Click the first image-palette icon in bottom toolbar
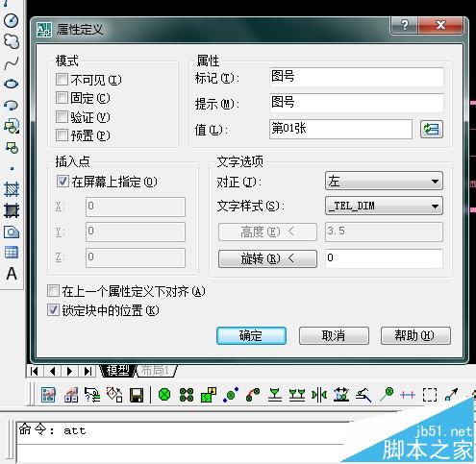The width and height of the screenshot is (476, 464). click(x=48, y=395)
